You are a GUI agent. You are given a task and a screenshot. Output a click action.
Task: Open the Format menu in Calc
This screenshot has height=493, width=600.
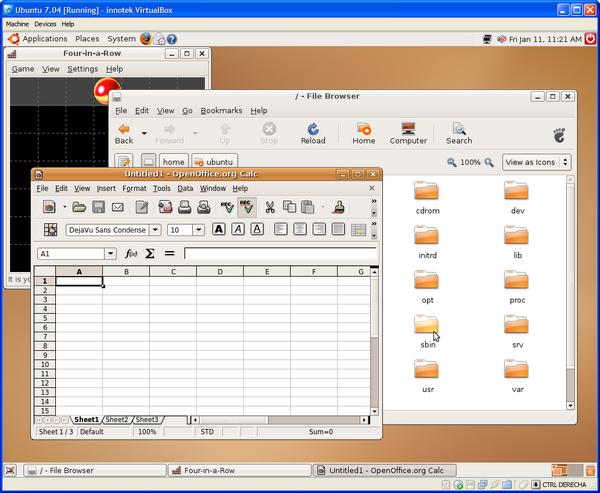click(134, 188)
